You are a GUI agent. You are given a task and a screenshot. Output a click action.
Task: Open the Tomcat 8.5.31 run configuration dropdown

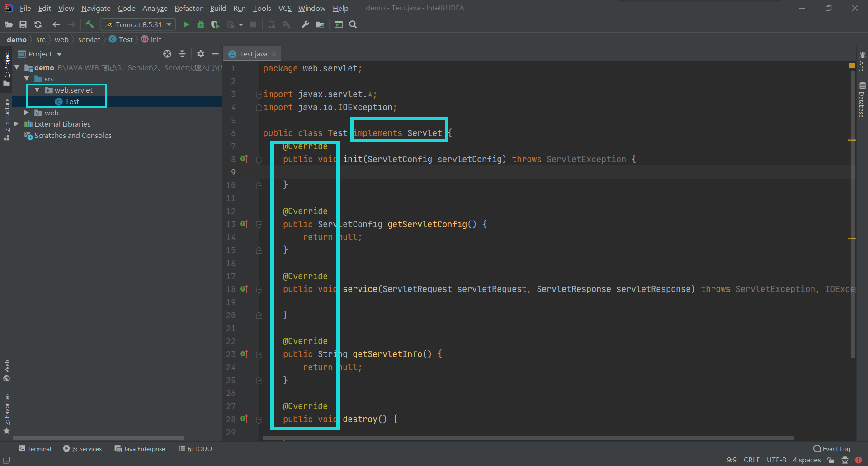[138, 24]
